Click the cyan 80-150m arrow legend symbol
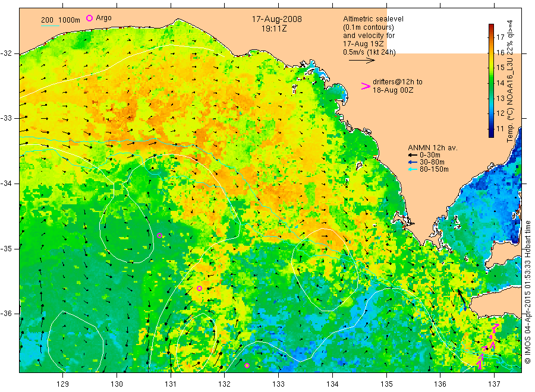Screen dimensions: 535x392 pos(413,169)
